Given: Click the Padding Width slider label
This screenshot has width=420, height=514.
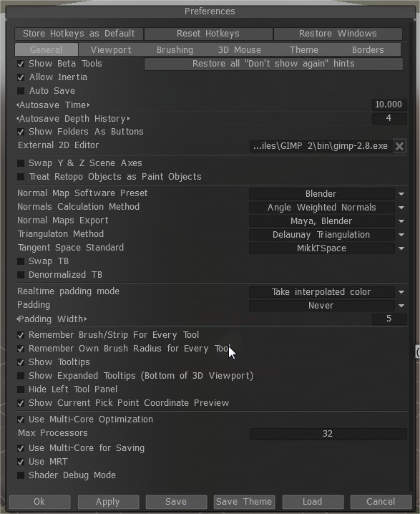Looking at the screenshot, I should pyautogui.click(x=52, y=319).
